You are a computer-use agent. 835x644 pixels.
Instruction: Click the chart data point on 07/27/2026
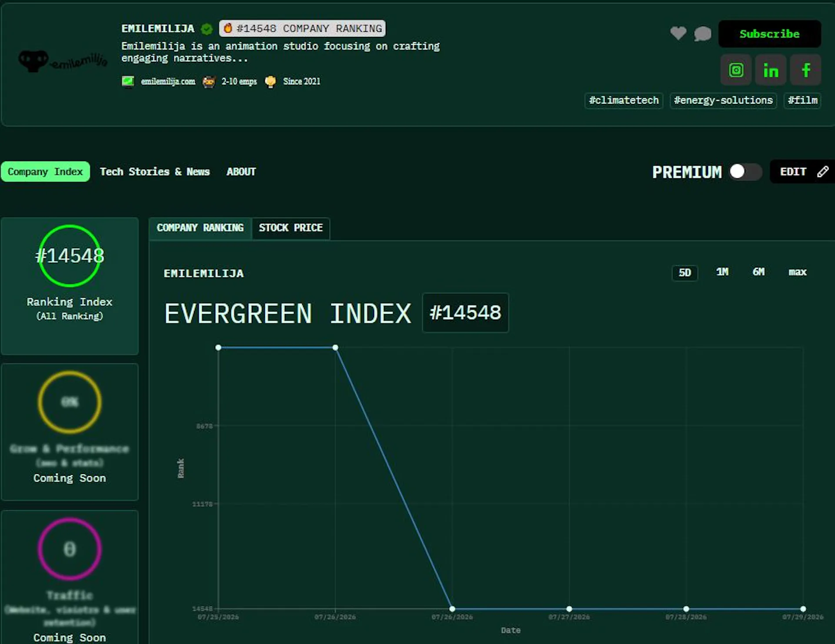[569, 609]
